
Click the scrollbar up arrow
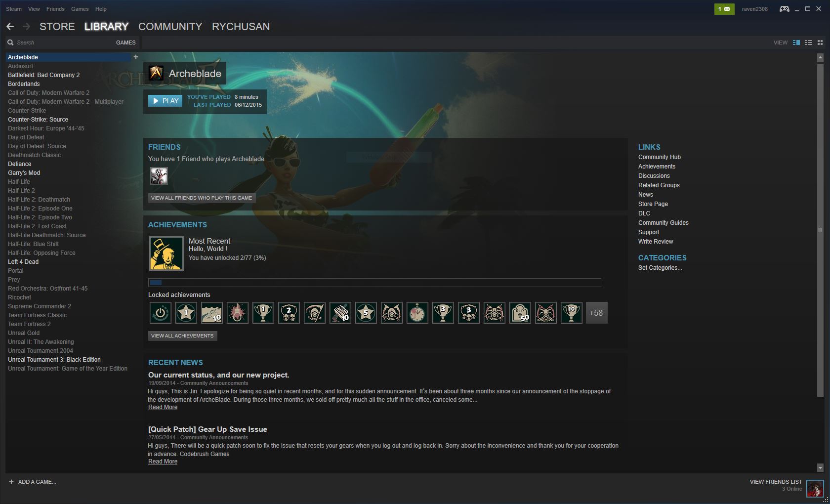tap(820, 57)
